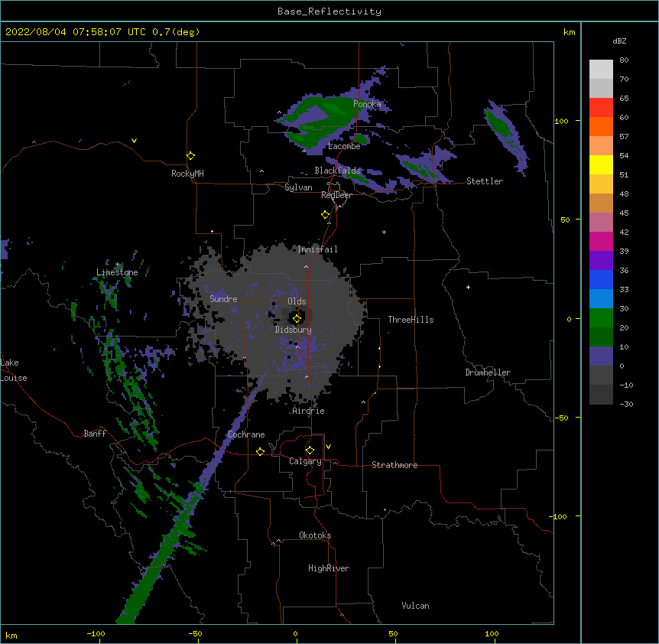
Task: Click the Stettler city label
Action: pyautogui.click(x=485, y=181)
